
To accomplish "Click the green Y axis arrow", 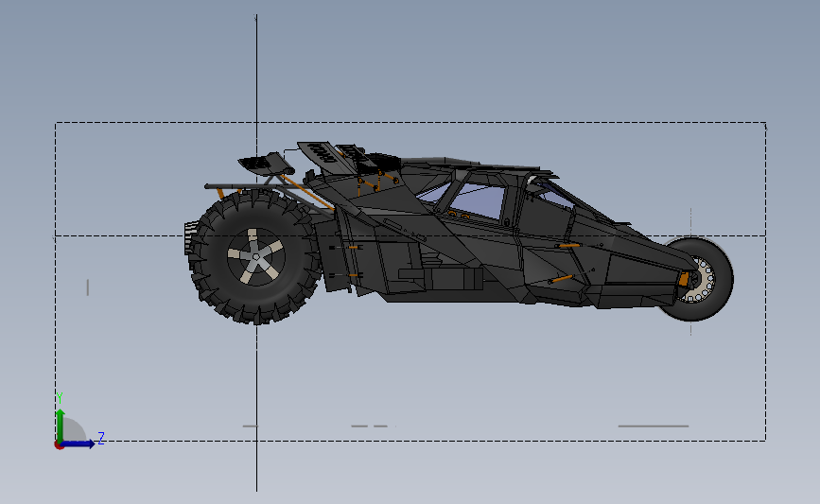I will click(x=61, y=425).
